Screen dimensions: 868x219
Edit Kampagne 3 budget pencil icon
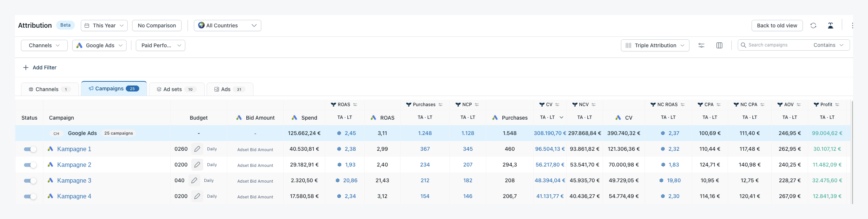(194, 180)
